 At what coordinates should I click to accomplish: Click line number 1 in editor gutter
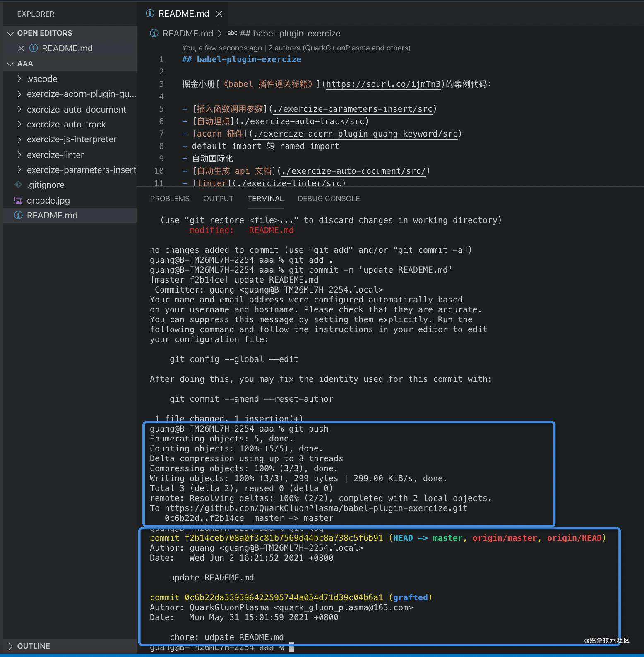click(x=161, y=59)
